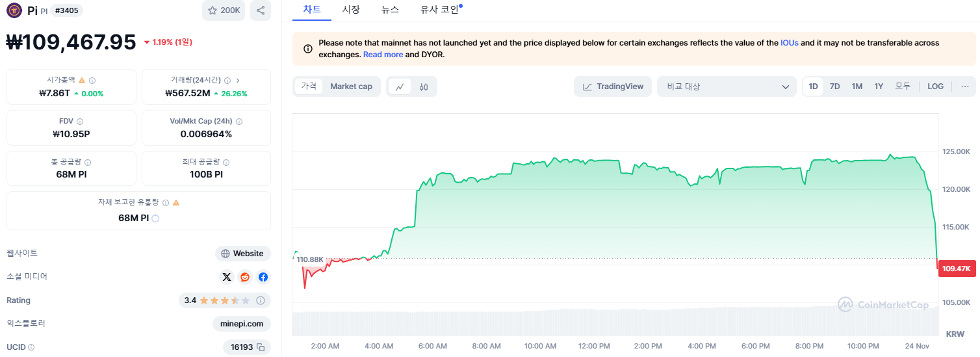Click the 3.4 star rating
Image resolution: width=980 pixels, height=357 pixels.
coord(217,300)
